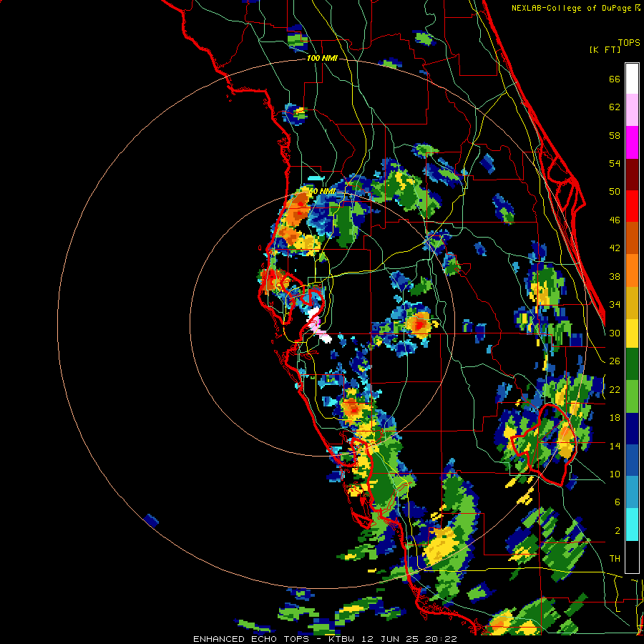This screenshot has width=644, height=644.
Task: Select the dark maroon legend swatch
Action: (x=632, y=175)
